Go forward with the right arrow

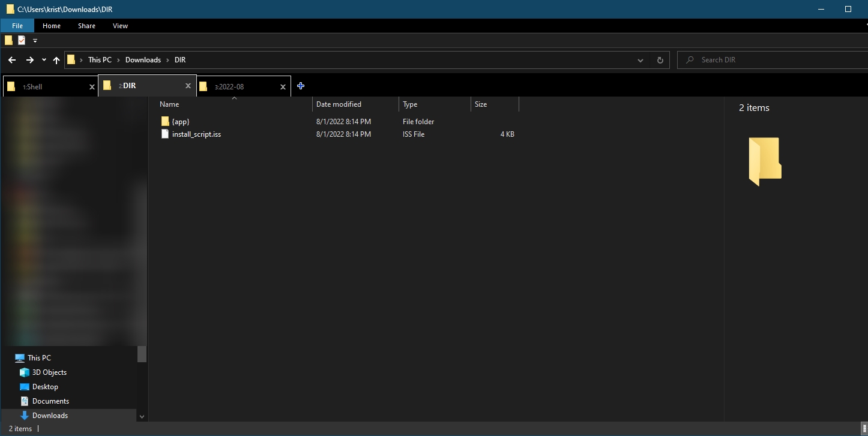pos(29,60)
